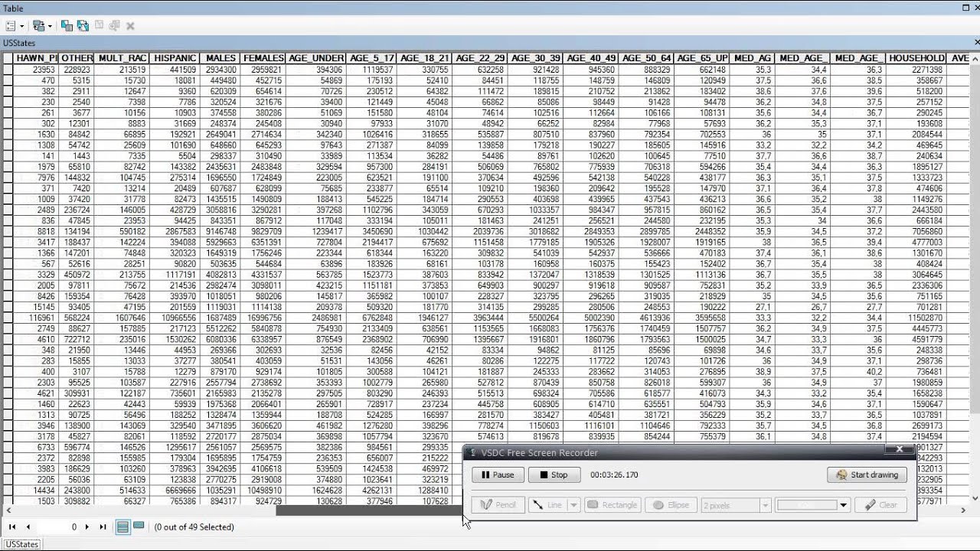Image resolution: width=980 pixels, height=551 pixels.
Task: Click the Clear Selection toolbar icon
Action: tap(99, 26)
